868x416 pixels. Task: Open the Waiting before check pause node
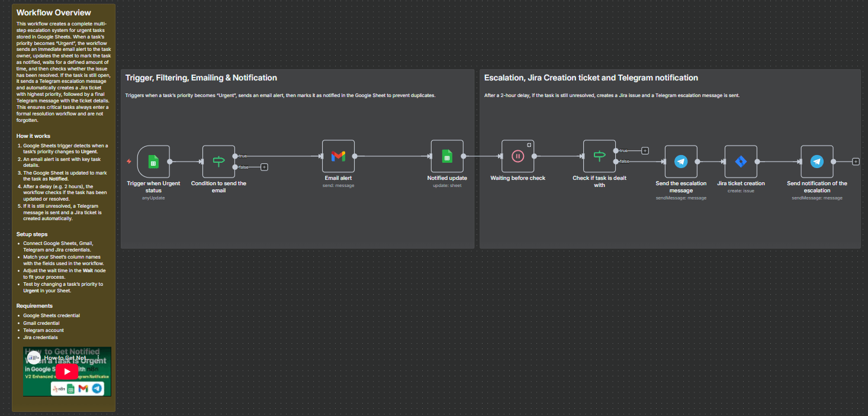tap(517, 156)
